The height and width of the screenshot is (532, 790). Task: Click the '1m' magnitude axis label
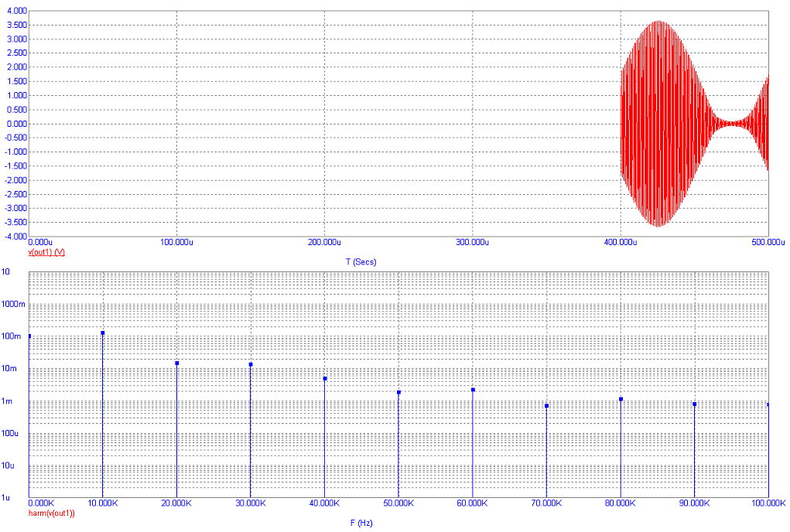(7, 401)
